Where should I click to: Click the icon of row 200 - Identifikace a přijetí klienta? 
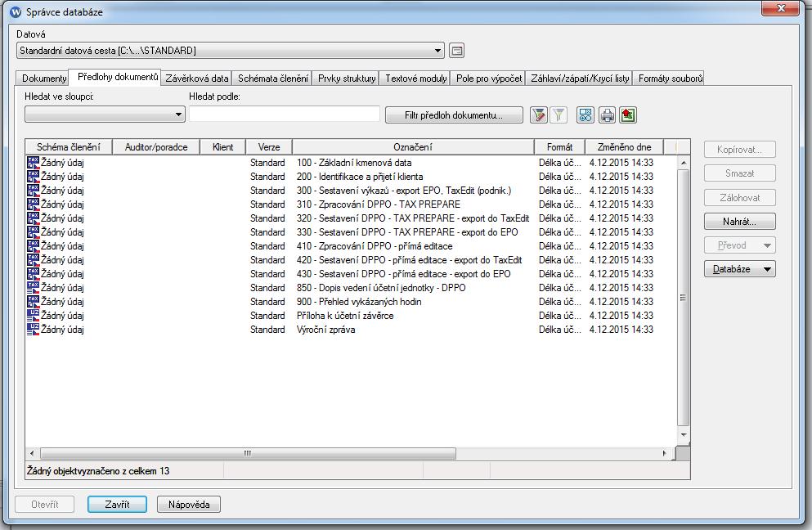[x=34, y=177]
